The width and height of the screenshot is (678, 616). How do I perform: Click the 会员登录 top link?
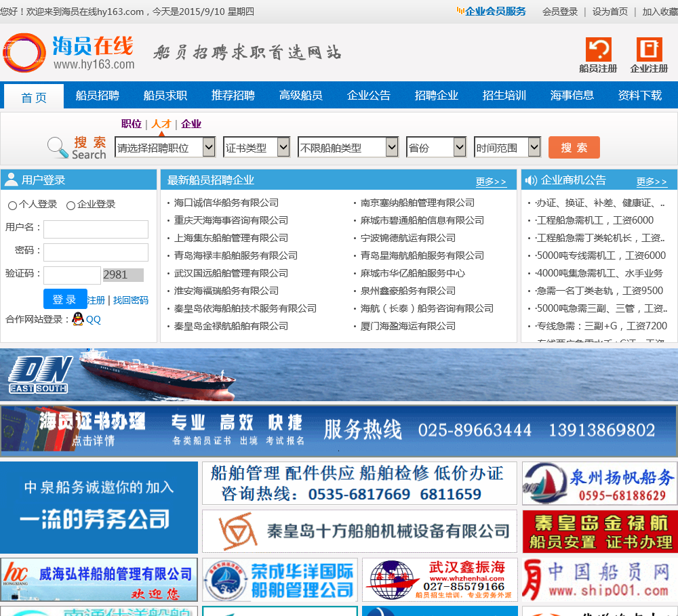pos(560,12)
